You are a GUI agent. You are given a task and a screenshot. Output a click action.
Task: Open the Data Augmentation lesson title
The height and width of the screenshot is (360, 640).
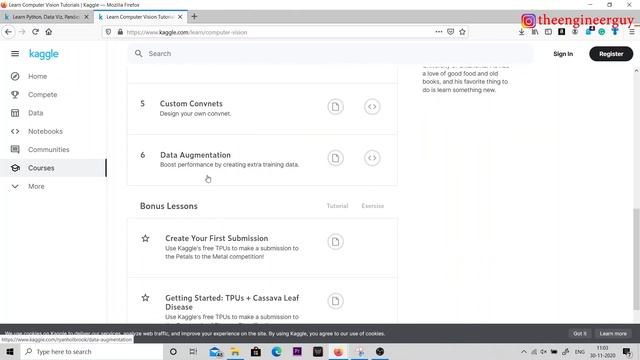tap(195, 155)
